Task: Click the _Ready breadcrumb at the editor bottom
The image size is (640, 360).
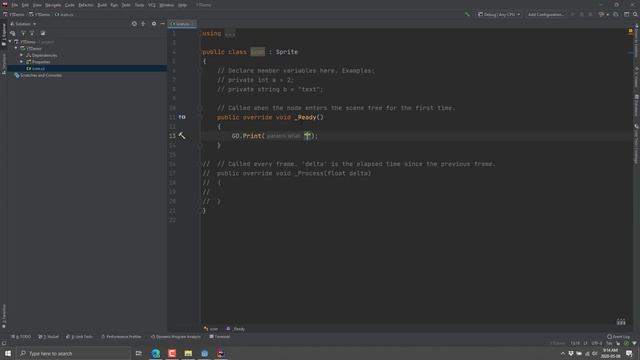Action: pyautogui.click(x=236, y=329)
